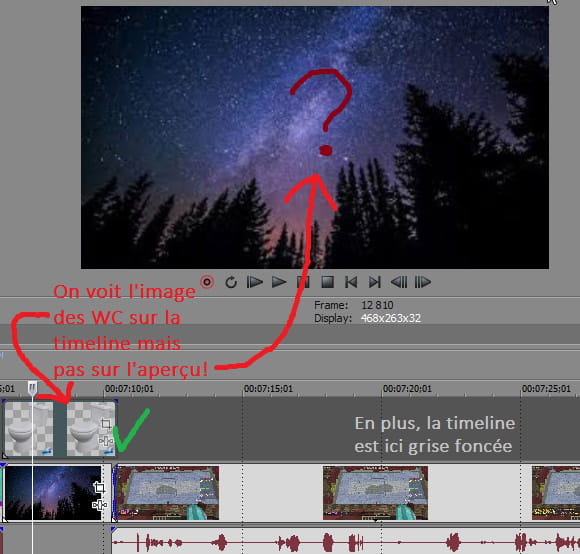Stop playback with the square Stop button
Image resolution: width=580 pixels, height=554 pixels.
pos(327,282)
